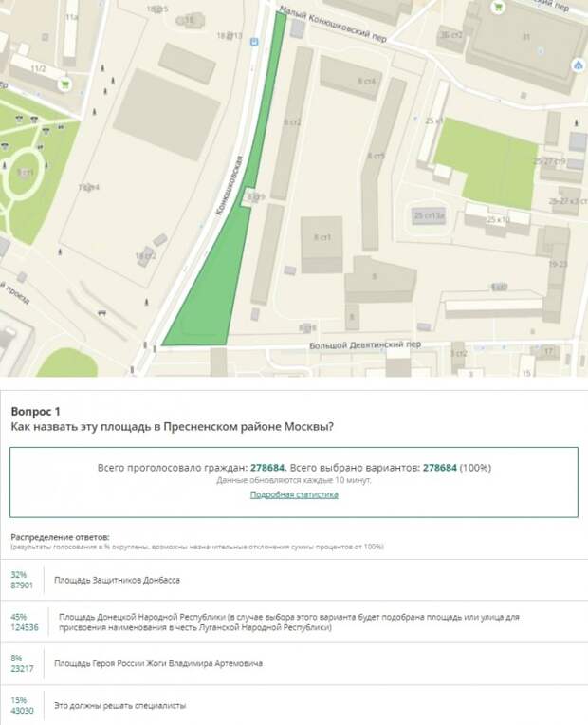
Task: Click the Малый Конюшковский пер street label
Action: coord(333,24)
